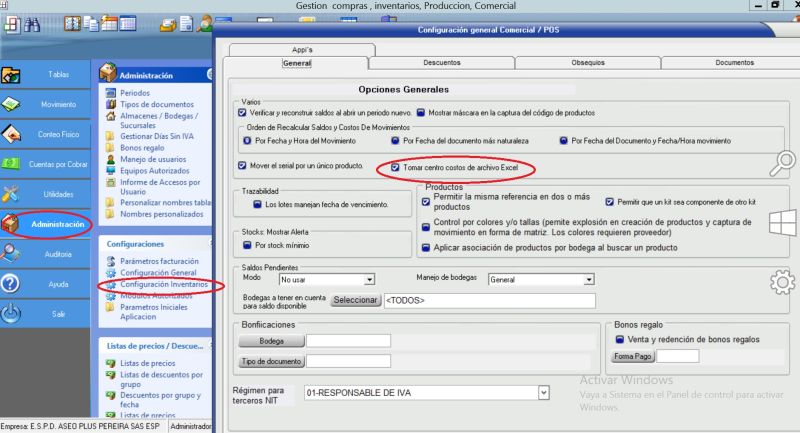Select Por Fecha y Hora del Movimiento
800x433 pixels.
pos(246,141)
